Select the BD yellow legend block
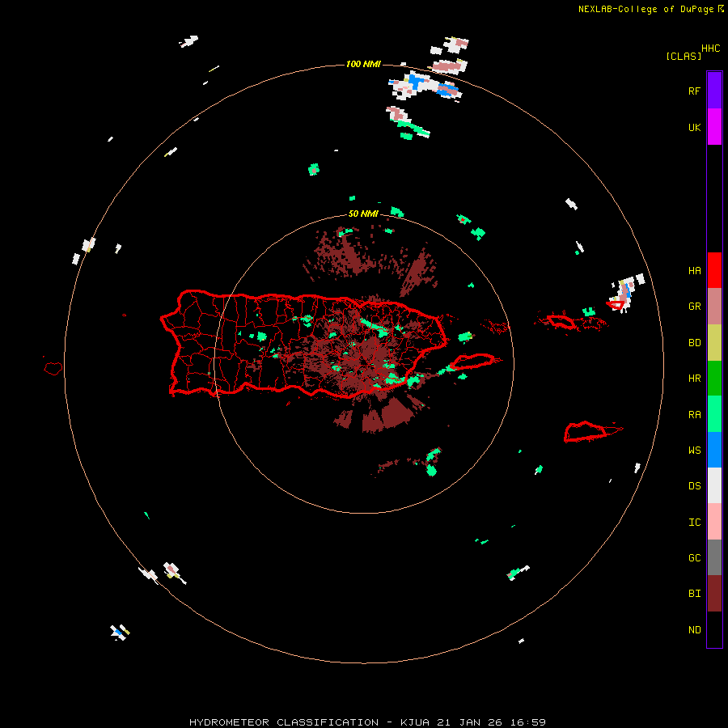728x728 pixels. coord(714,343)
